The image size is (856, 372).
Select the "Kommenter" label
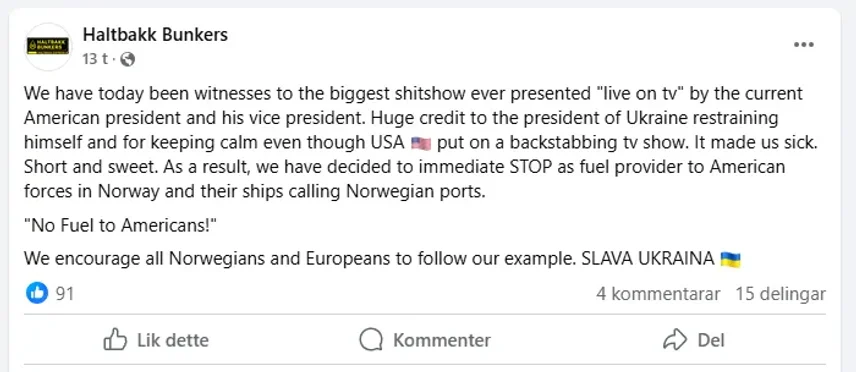[x=442, y=340]
